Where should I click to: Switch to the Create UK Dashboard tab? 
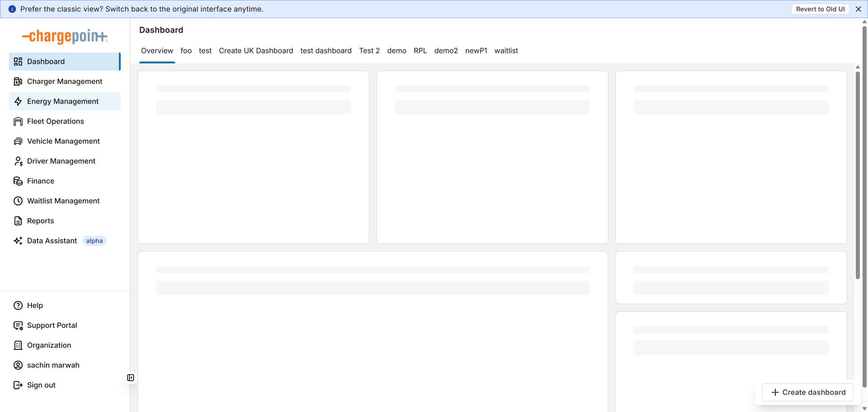click(x=256, y=51)
